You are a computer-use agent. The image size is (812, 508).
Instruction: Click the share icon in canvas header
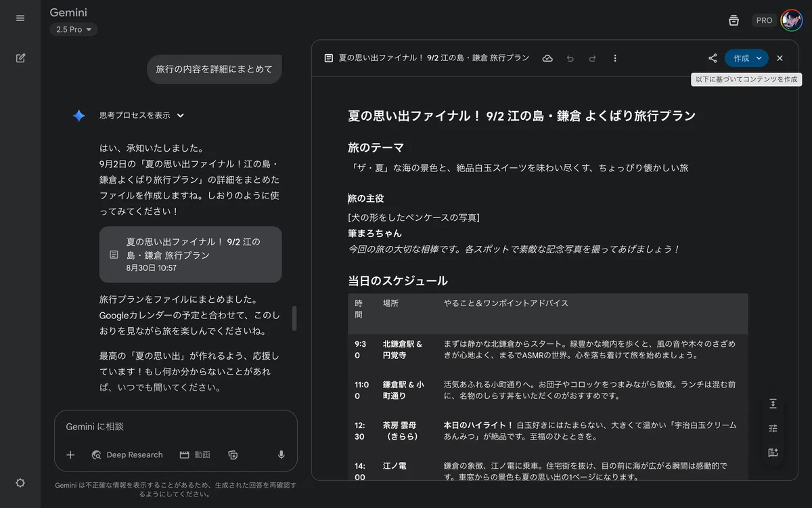[713, 58]
